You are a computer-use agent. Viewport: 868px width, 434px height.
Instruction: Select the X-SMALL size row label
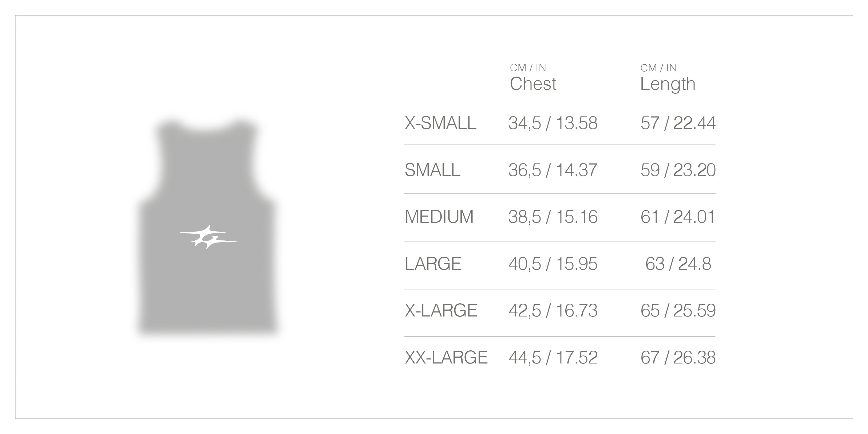pyautogui.click(x=440, y=123)
